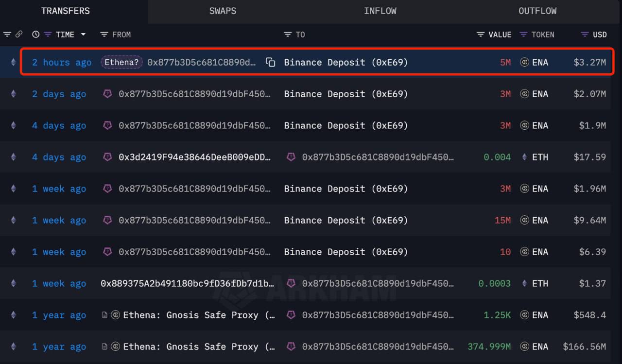
Task: Click the ETH token icon in the $1.37 row
Action: tap(524, 283)
